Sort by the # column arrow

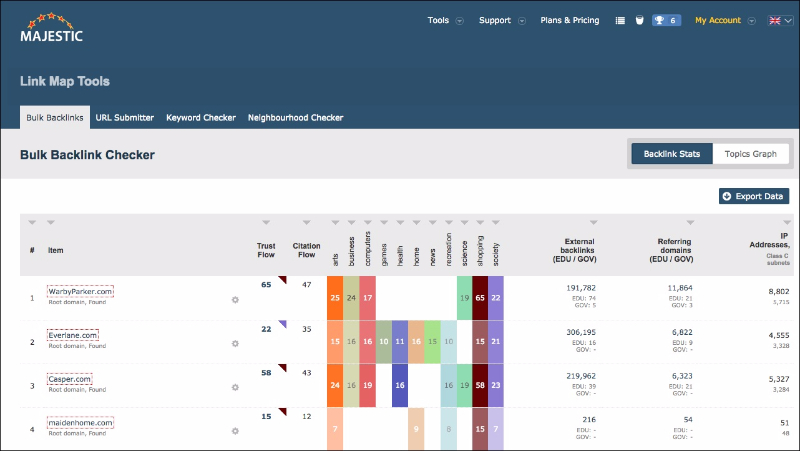[32, 222]
